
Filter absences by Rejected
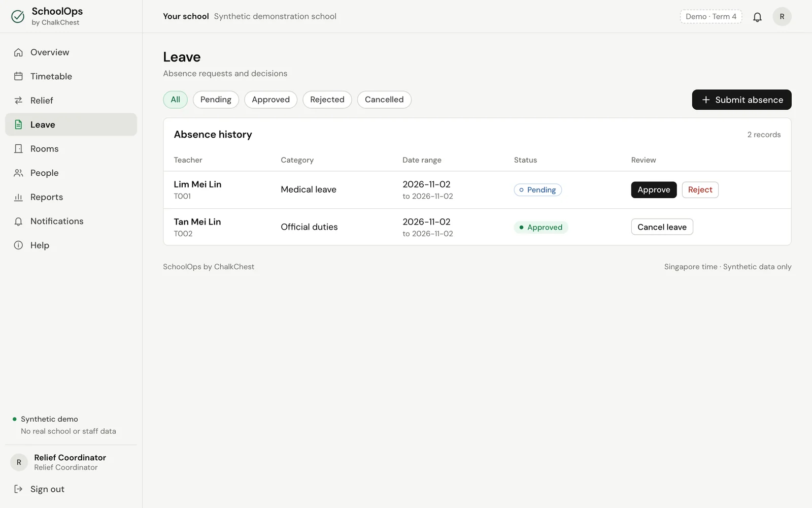[x=327, y=100]
